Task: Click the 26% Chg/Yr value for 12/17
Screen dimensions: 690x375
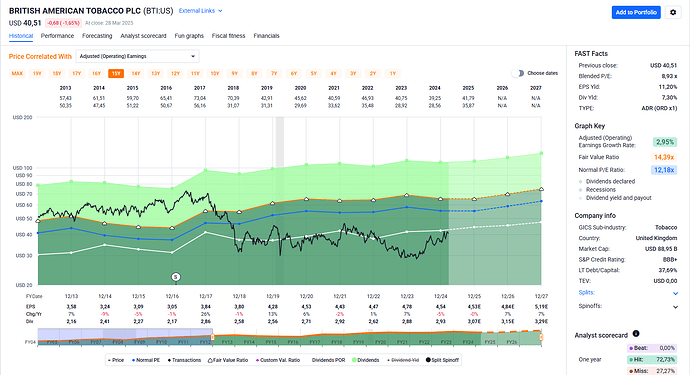Action: 206,314
